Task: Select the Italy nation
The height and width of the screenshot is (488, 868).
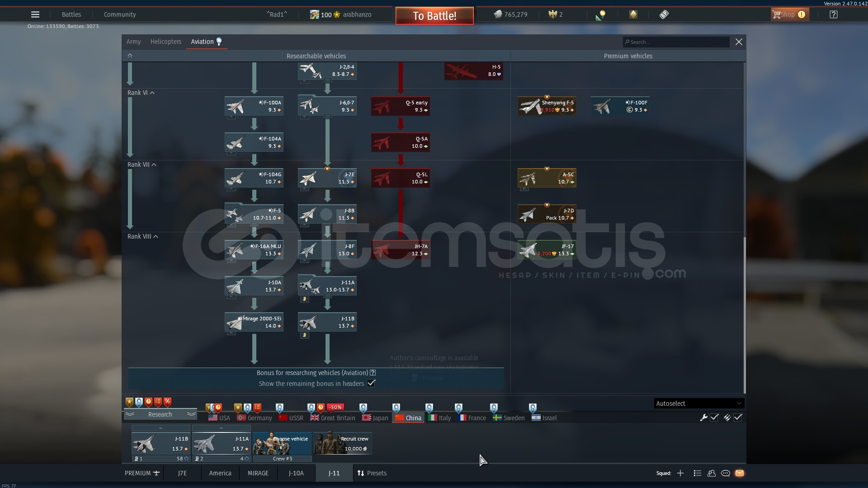Action: point(440,418)
